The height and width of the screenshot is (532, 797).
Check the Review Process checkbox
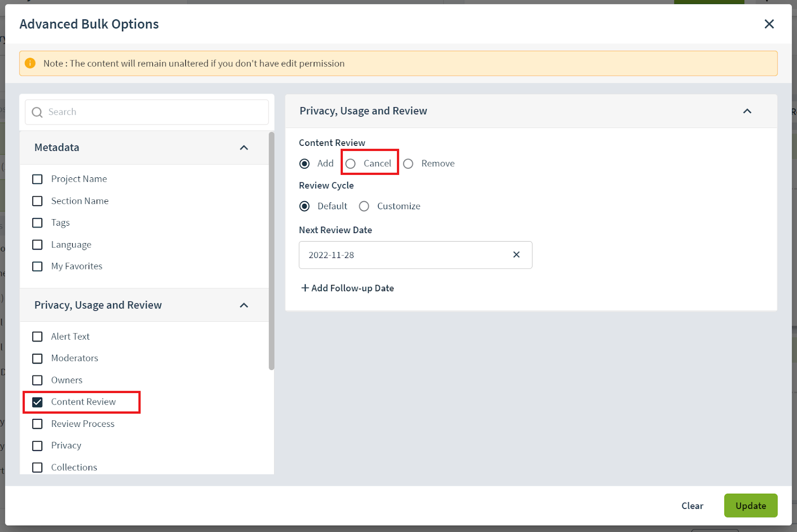[37, 424]
